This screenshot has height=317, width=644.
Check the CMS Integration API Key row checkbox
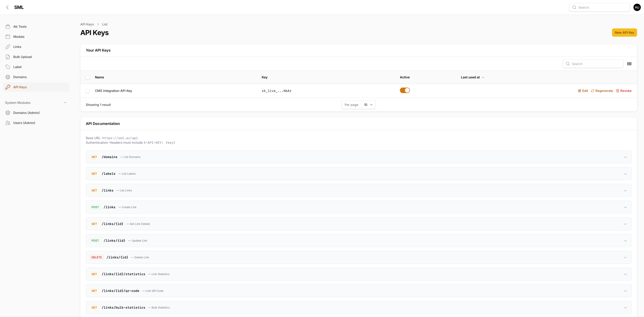coord(87,91)
